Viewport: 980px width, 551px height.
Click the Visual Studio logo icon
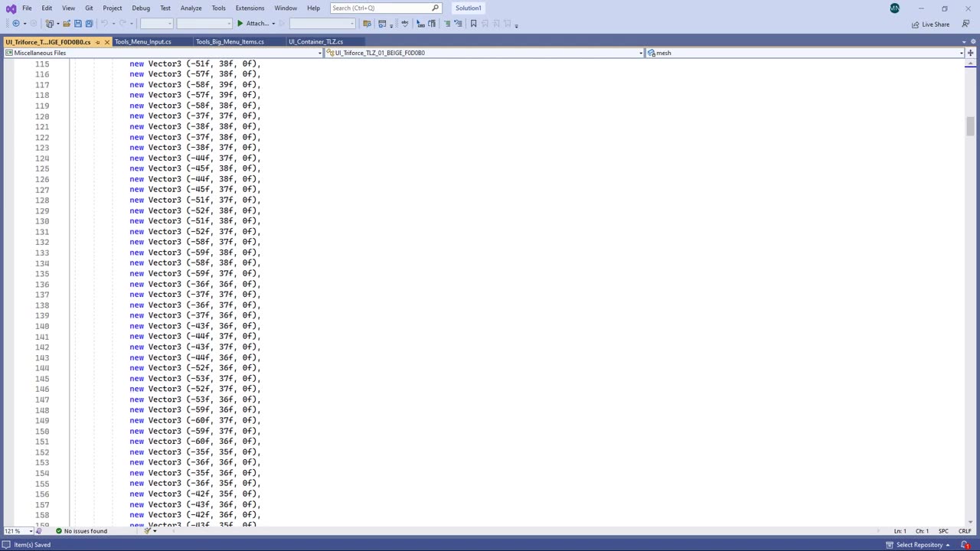coord(11,8)
